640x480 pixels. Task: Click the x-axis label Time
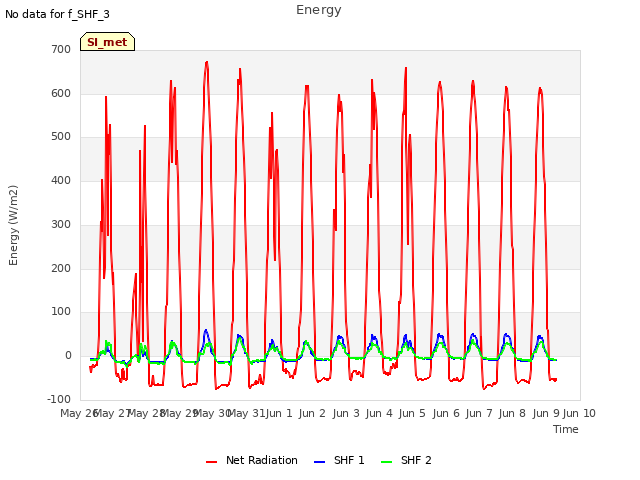tap(566, 429)
